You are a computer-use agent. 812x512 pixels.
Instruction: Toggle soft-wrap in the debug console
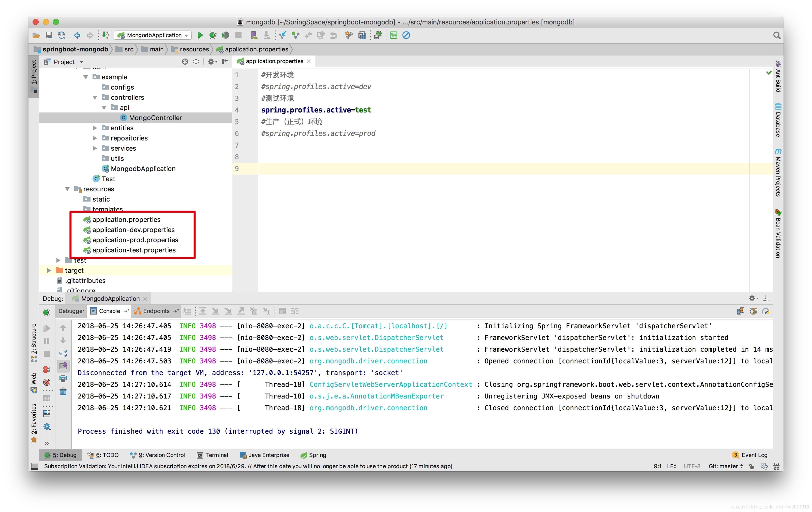[63, 353]
